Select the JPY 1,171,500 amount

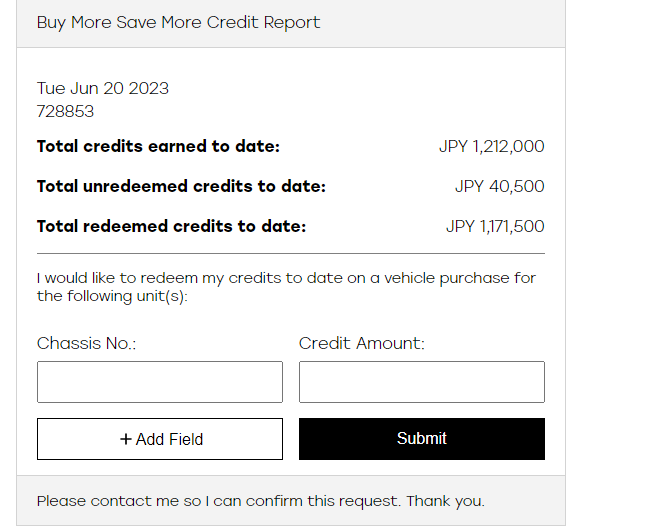coord(495,227)
